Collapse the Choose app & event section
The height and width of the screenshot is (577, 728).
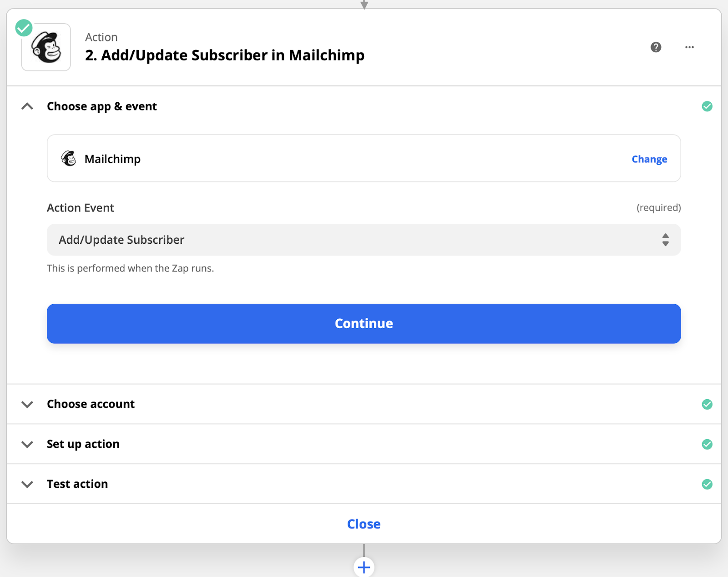pyautogui.click(x=27, y=106)
